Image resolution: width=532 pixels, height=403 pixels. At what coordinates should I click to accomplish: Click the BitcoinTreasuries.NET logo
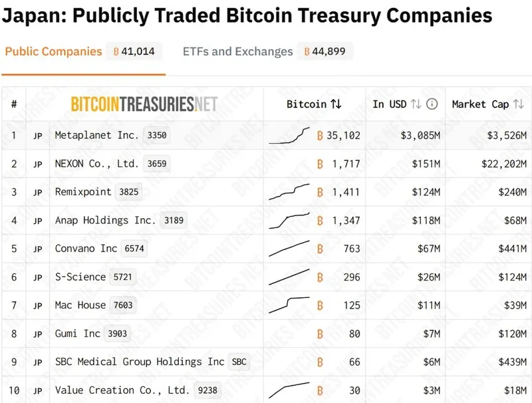(144, 104)
